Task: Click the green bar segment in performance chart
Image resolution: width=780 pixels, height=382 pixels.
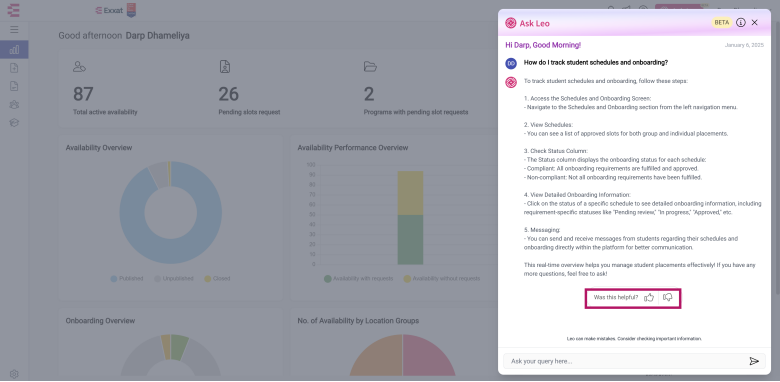Action: (x=410, y=239)
